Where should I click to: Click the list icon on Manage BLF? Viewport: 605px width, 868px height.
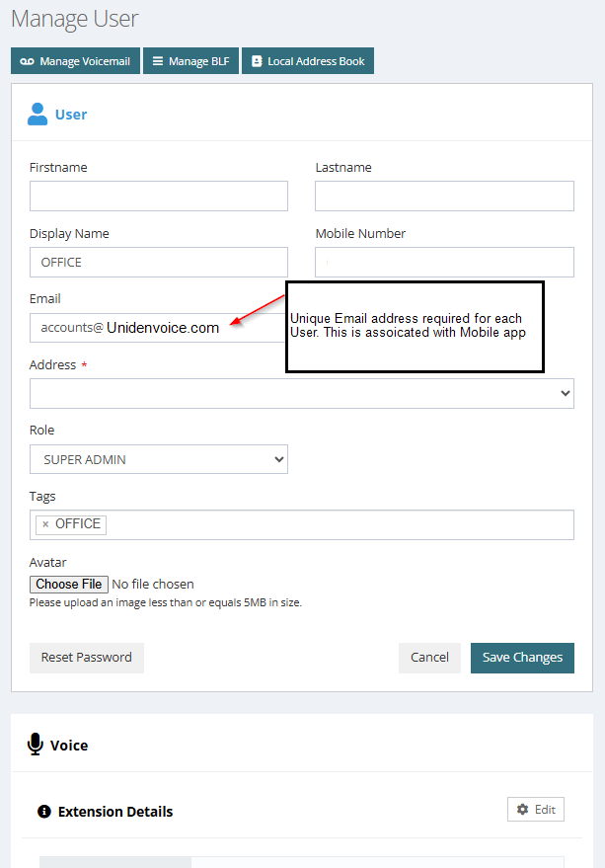coord(158,61)
